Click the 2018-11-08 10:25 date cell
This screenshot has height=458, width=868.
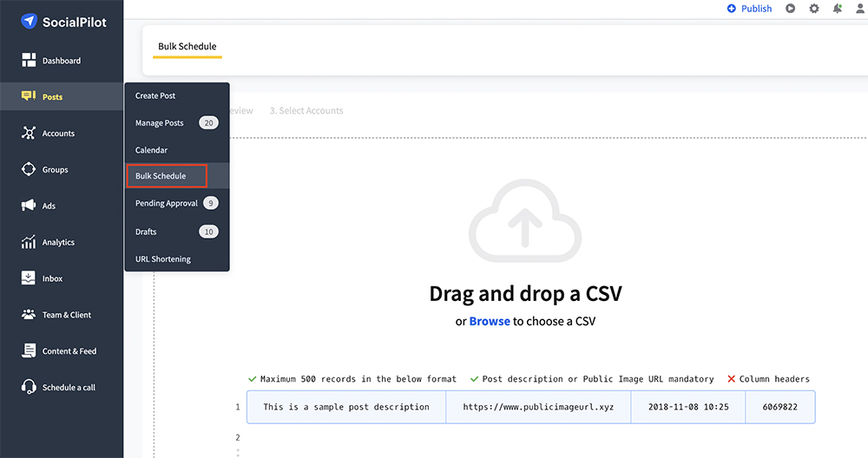coord(688,407)
